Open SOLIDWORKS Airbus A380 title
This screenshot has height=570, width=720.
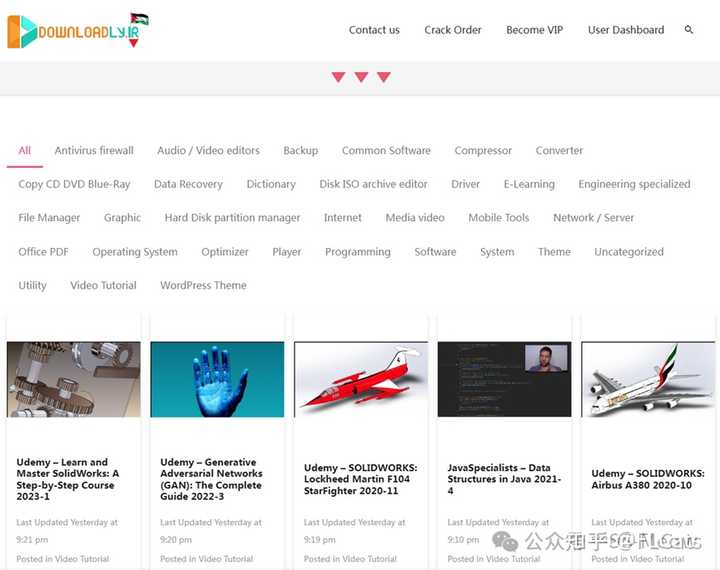[647, 479]
